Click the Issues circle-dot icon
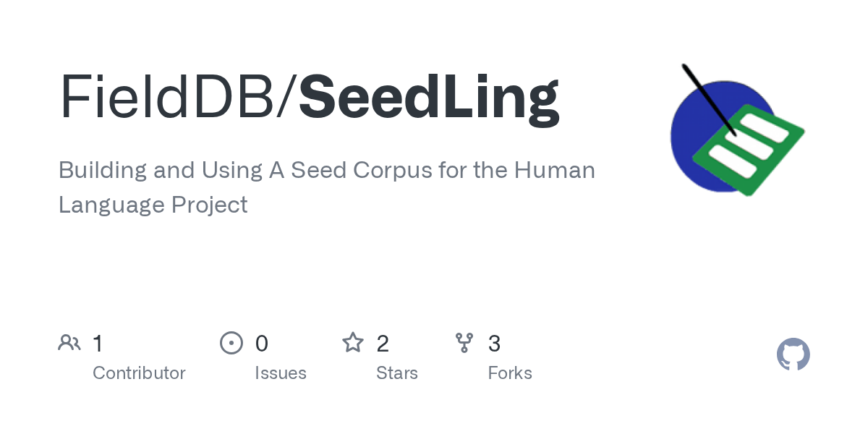 pyautogui.click(x=231, y=342)
